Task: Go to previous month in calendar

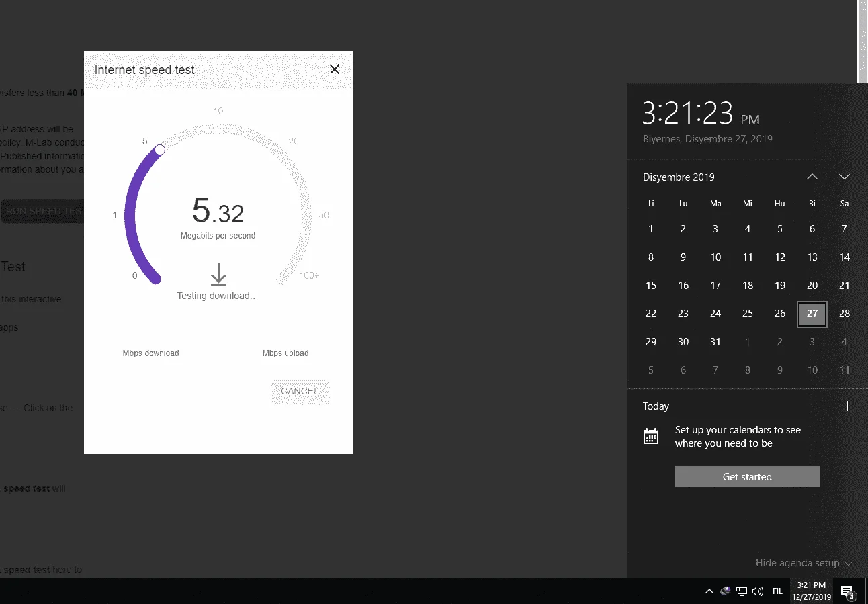Action: coord(812,177)
